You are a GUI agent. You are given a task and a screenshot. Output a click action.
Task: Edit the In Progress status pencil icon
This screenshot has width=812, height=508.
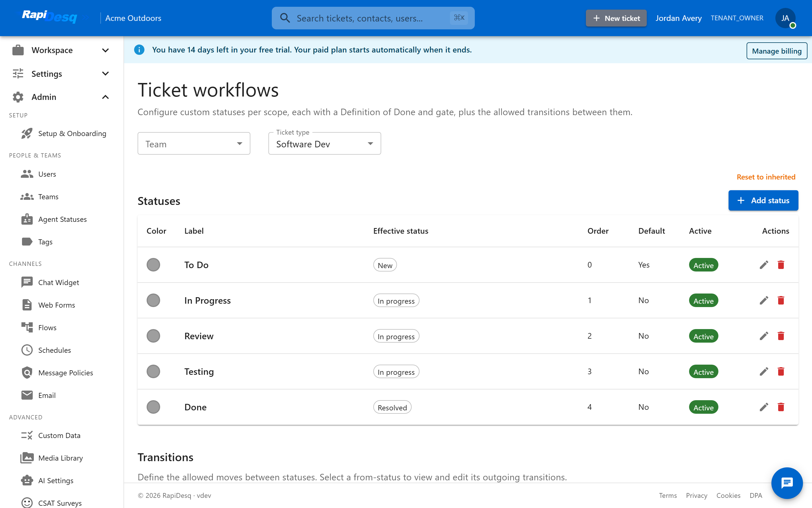point(764,300)
